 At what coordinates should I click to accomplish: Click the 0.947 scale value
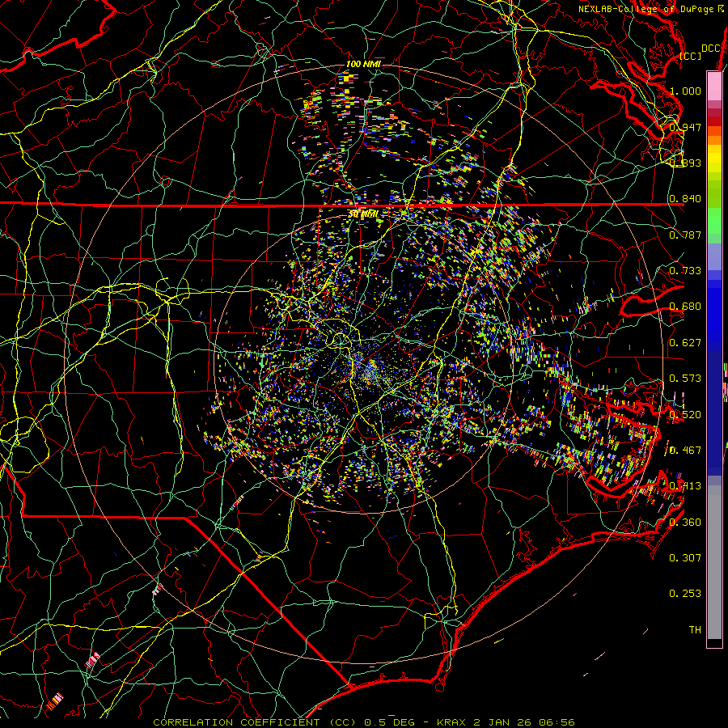pos(685,127)
